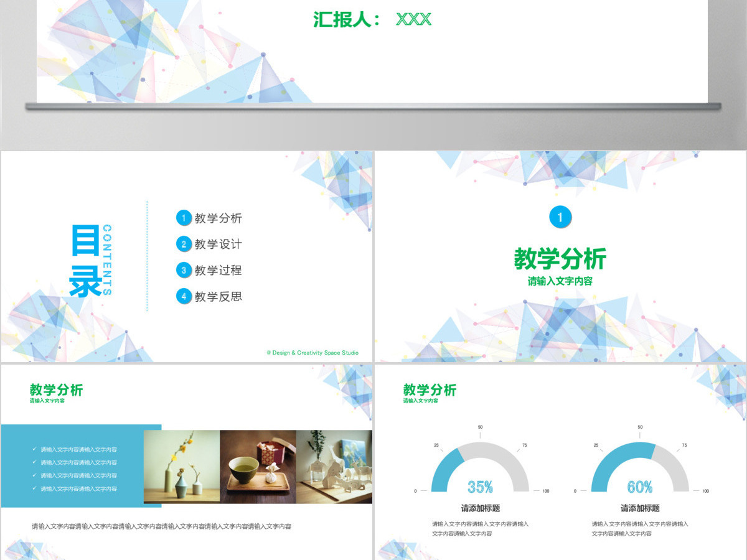Image resolution: width=747 pixels, height=560 pixels.
Task: Select 教学设计 entry in the contents list
Action: pos(218,245)
